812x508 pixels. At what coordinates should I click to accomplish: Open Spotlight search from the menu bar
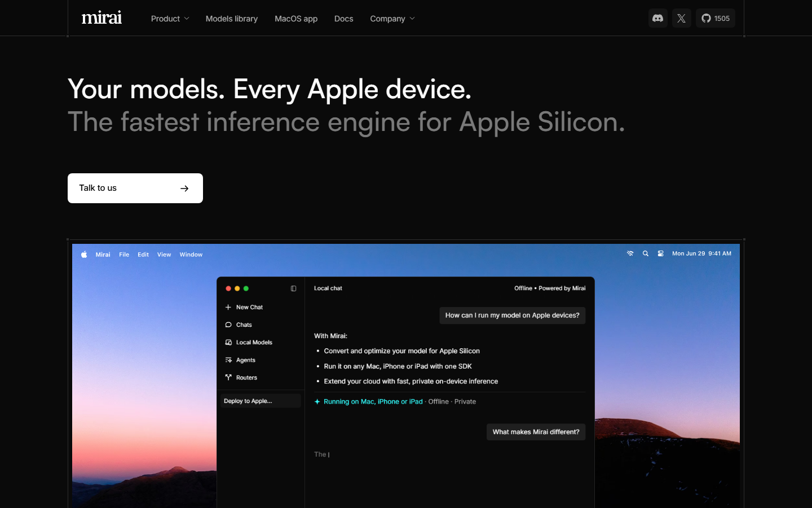tap(645, 253)
